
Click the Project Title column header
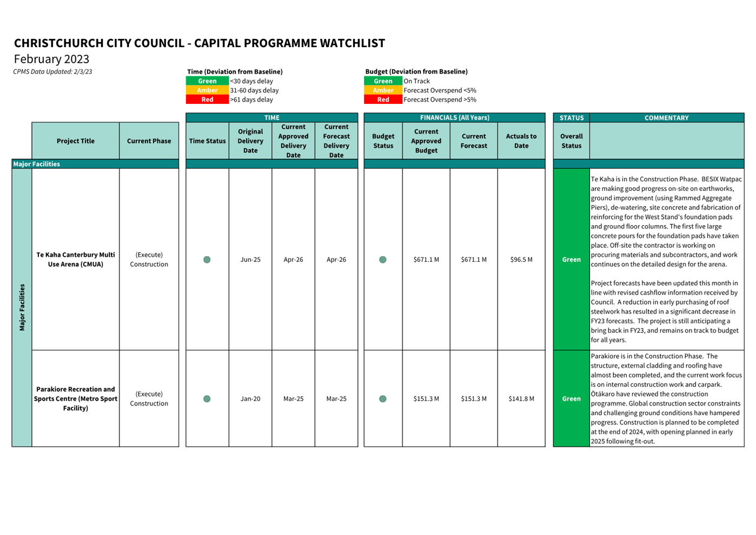pos(76,141)
